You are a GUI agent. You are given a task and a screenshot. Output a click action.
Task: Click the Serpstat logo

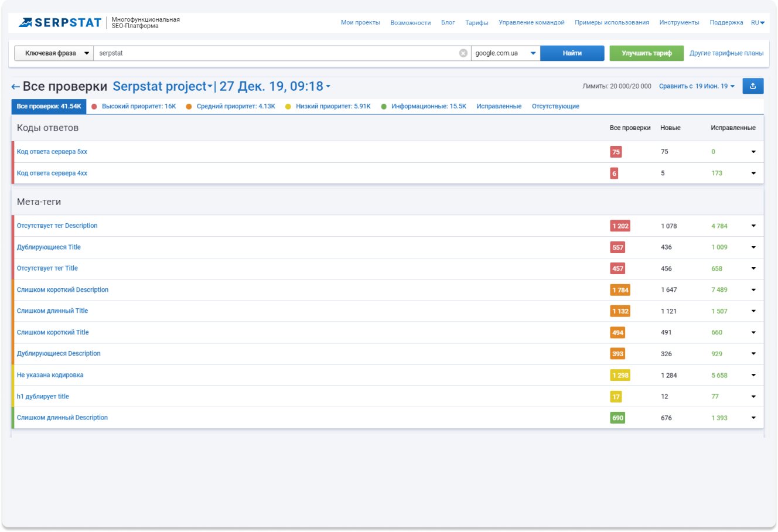tap(60, 22)
